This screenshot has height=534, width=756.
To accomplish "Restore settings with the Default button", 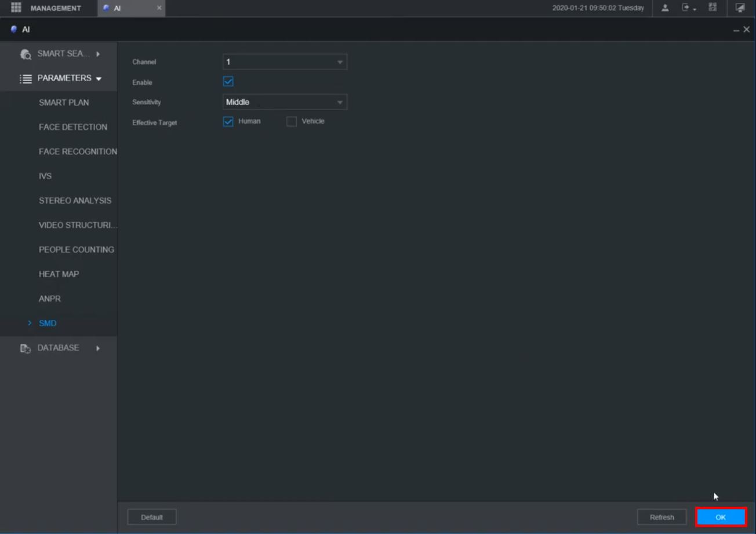I will click(x=152, y=517).
